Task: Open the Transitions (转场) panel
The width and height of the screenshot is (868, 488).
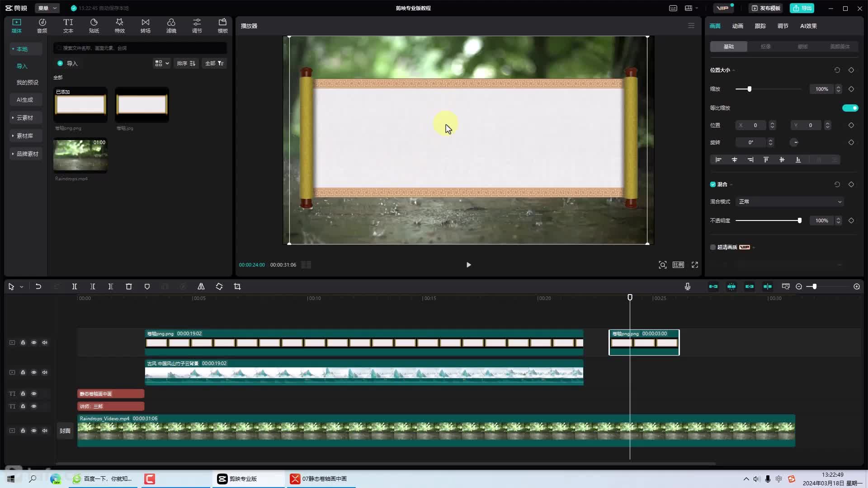Action: tap(145, 26)
